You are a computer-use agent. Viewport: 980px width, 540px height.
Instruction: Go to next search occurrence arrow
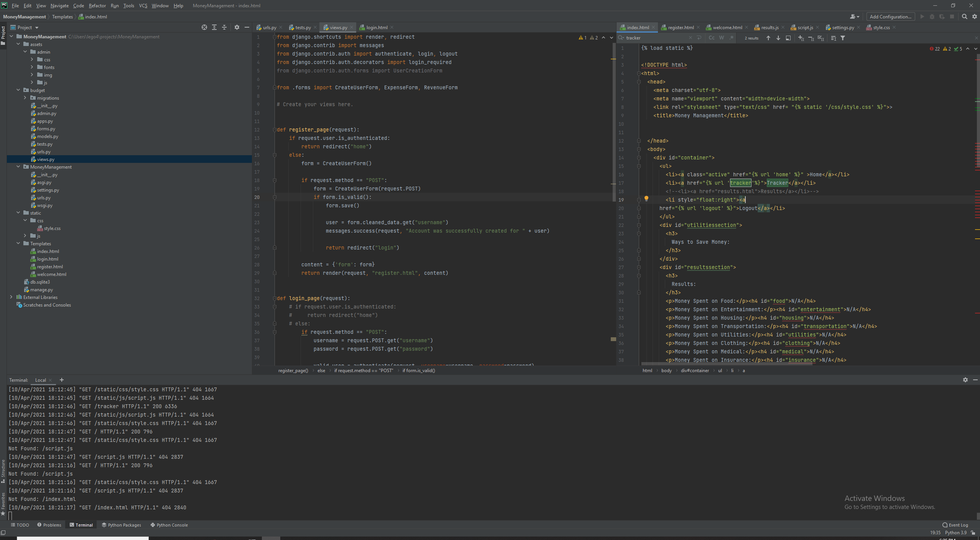[x=778, y=38]
